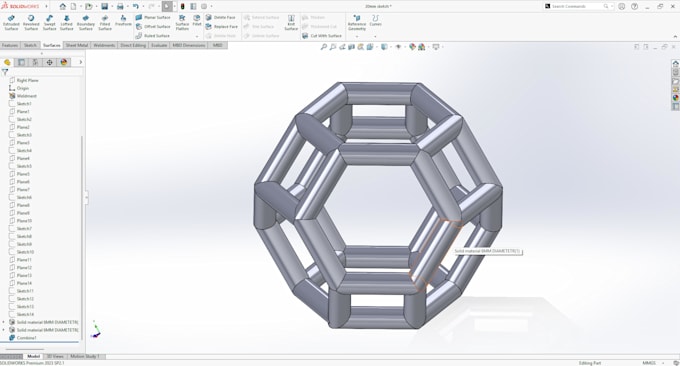The width and height of the screenshot is (680, 366).
Task: Open the Reference Geometry tool
Action: (x=357, y=22)
